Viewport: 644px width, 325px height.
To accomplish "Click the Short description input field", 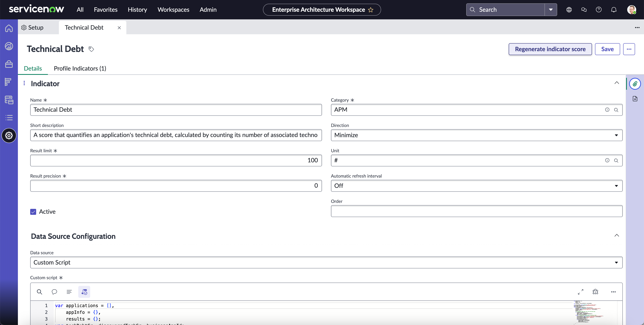I will 176,135.
